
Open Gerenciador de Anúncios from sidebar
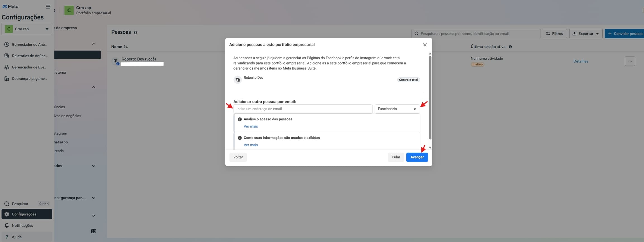click(x=27, y=44)
